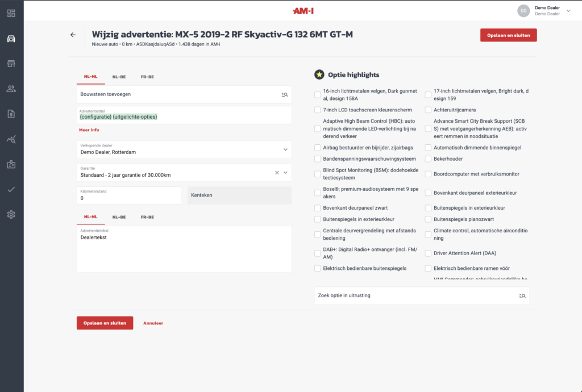Open the settings gear icon in sidebar
This screenshot has height=392, width=582.
point(11,214)
